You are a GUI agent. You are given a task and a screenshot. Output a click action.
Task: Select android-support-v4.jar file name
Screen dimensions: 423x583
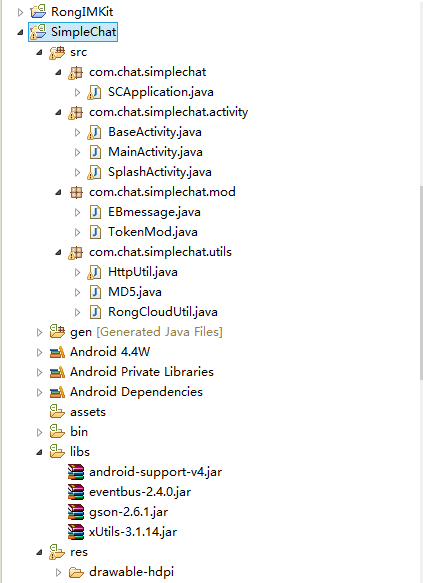coord(155,472)
